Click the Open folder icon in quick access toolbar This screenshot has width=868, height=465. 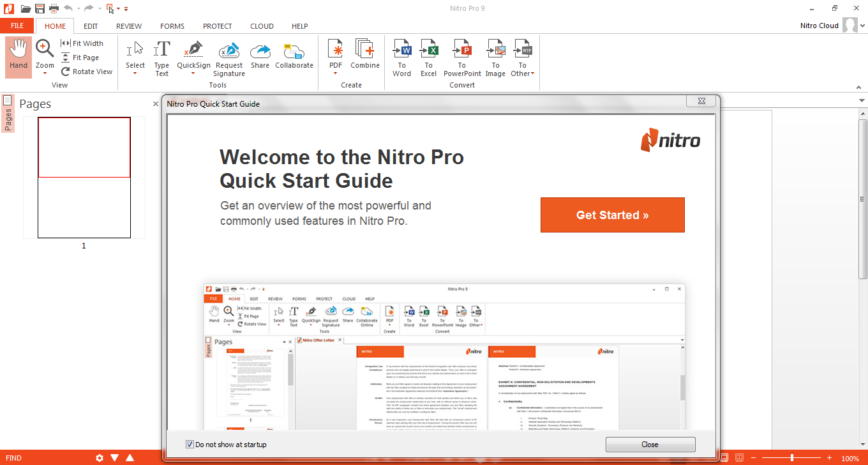coord(26,8)
